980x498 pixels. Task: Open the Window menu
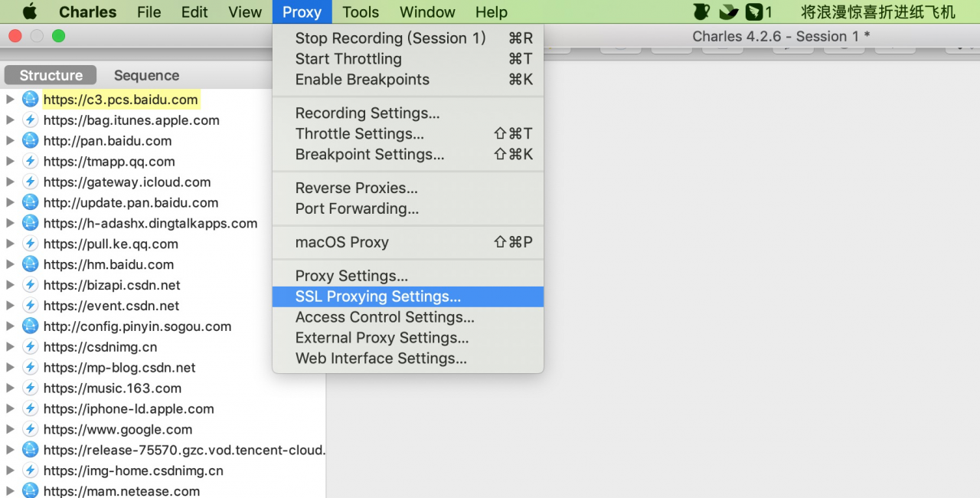[x=427, y=11]
